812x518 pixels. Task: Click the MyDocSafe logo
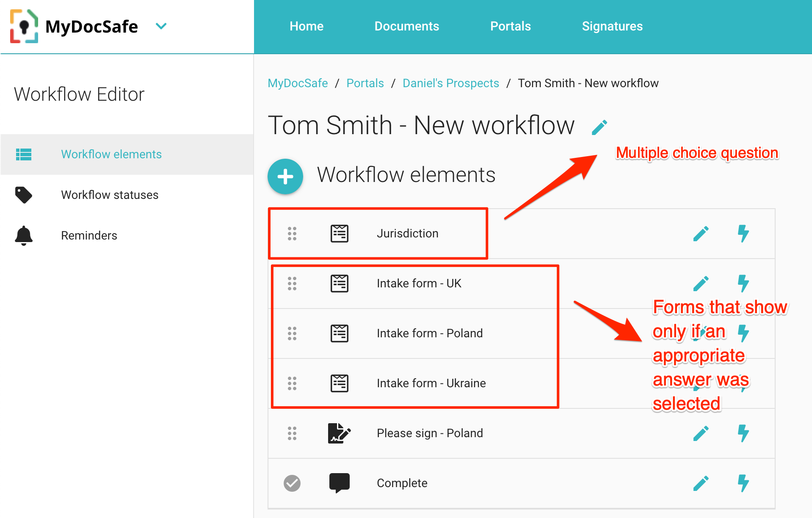point(24,26)
